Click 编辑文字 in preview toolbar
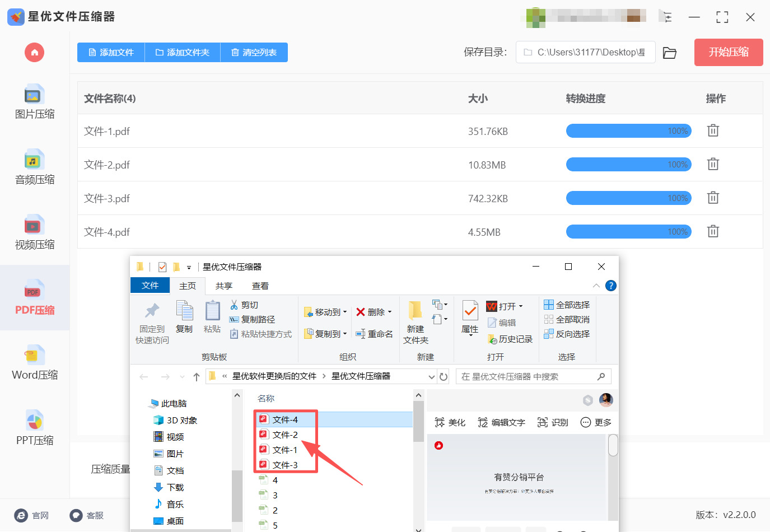The width and height of the screenshot is (770, 532). point(501,422)
